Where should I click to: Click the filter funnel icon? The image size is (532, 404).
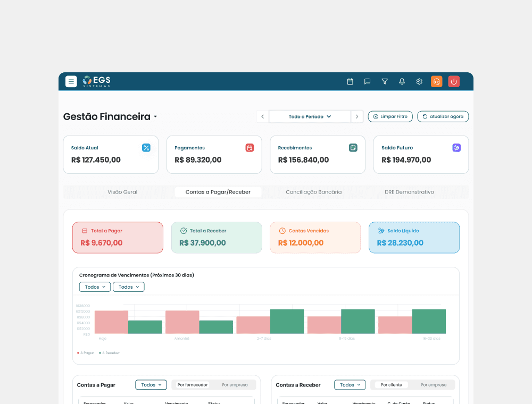pyautogui.click(x=385, y=81)
